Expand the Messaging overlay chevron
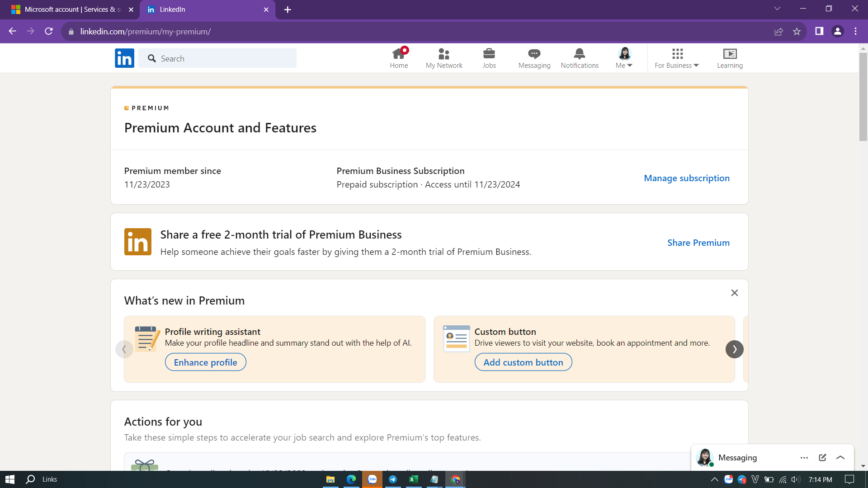This screenshot has height=488, width=868. click(840, 458)
